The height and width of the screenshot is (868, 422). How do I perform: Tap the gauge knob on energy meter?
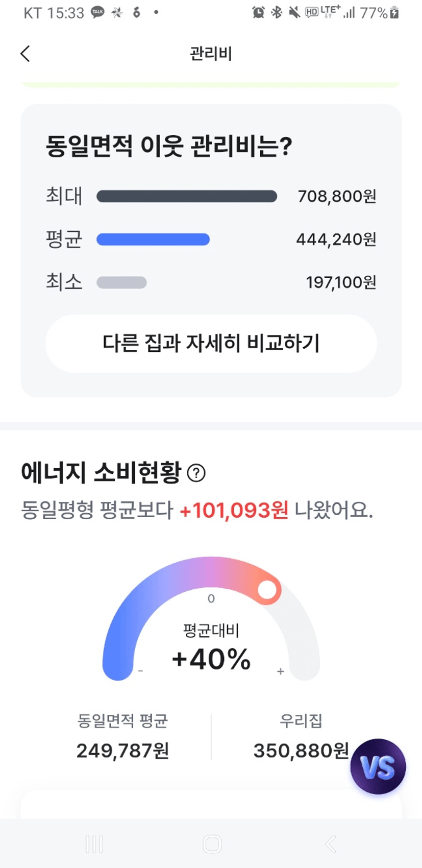click(267, 590)
